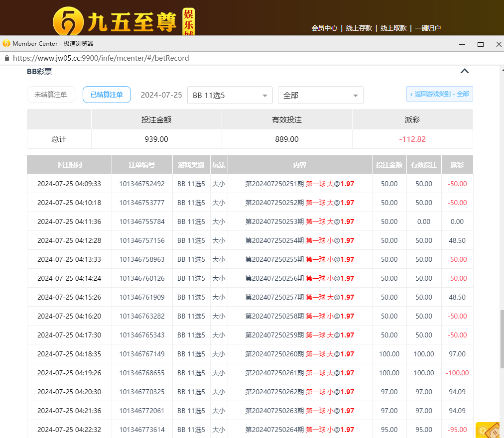The height and width of the screenshot is (438, 504).
Task: Open the 全部 play-type dropdown
Action: (x=320, y=95)
